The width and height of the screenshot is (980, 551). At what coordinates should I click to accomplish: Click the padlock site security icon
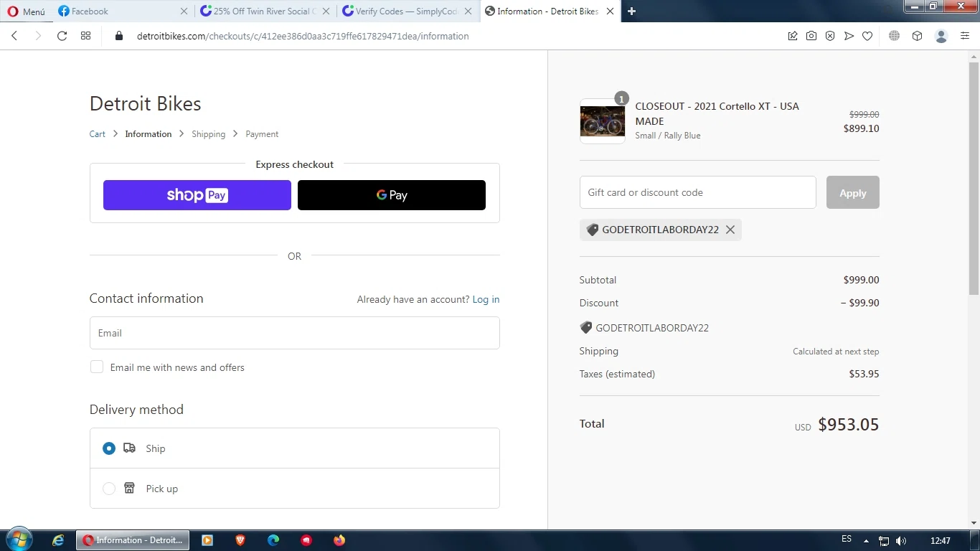pyautogui.click(x=120, y=36)
